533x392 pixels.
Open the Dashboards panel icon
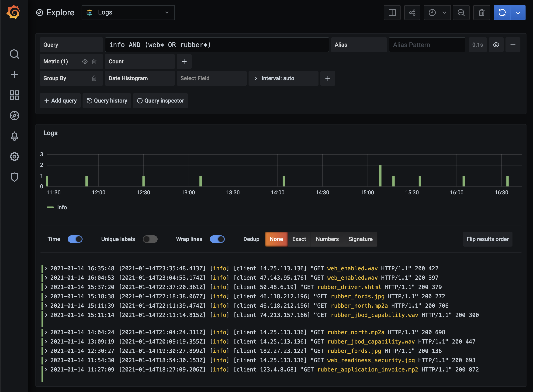pyautogui.click(x=14, y=95)
